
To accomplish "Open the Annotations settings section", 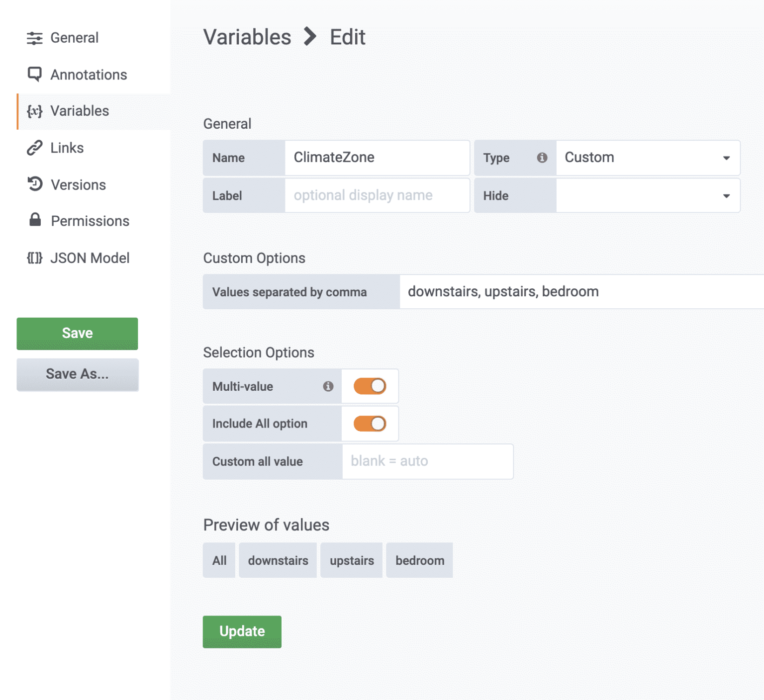I will (89, 75).
